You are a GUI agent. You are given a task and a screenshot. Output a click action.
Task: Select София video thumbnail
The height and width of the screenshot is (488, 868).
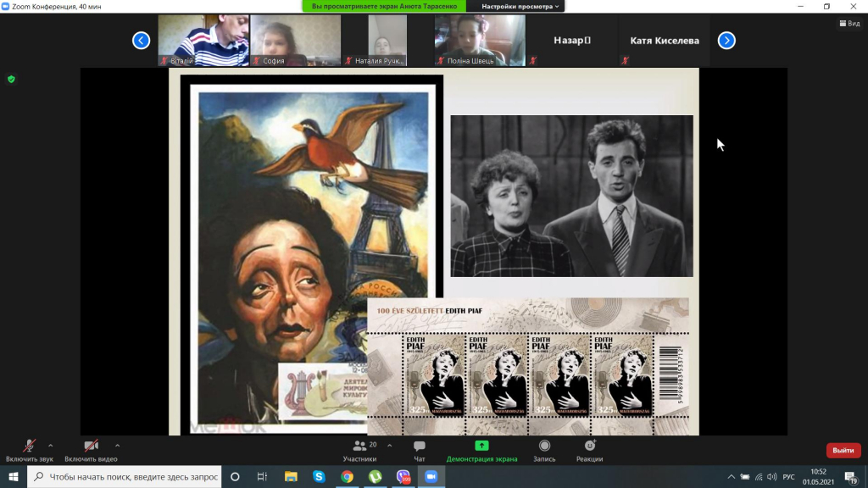296,41
